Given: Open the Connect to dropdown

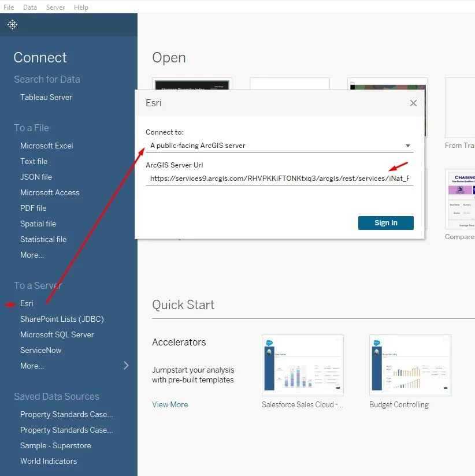Looking at the screenshot, I should pos(280,146).
